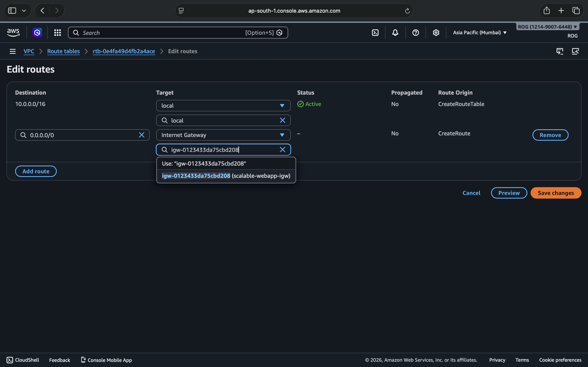Screen dimensions: 588x367
Task: Select the scalable-webapp-igw suggestion
Action: tap(226, 176)
